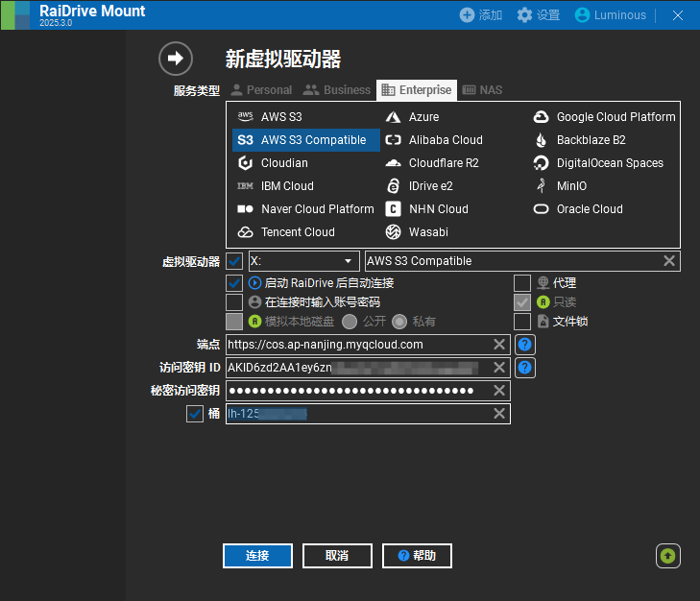This screenshot has width=700, height=601.
Task: Clear the bucket name field
Action: click(x=499, y=414)
